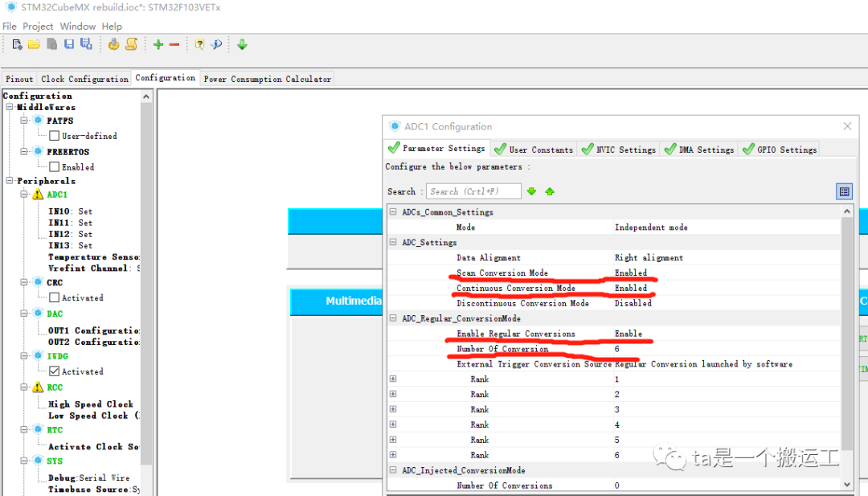Click the CRC peripheral cube icon
Image resolution: width=868 pixels, height=496 pixels.
[39, 282]
